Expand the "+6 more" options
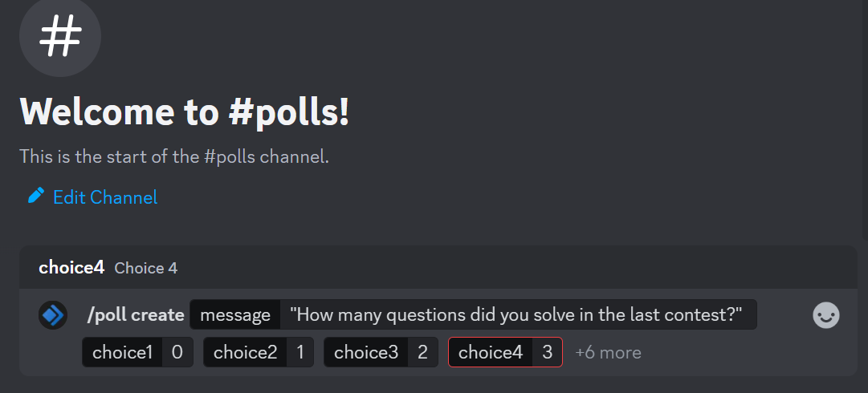This screenshot has height=393, width=868. [x=608, y=352]
